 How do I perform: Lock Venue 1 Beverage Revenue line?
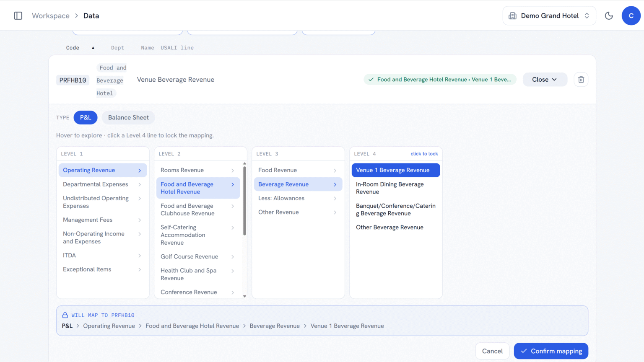tap(396, 170)
